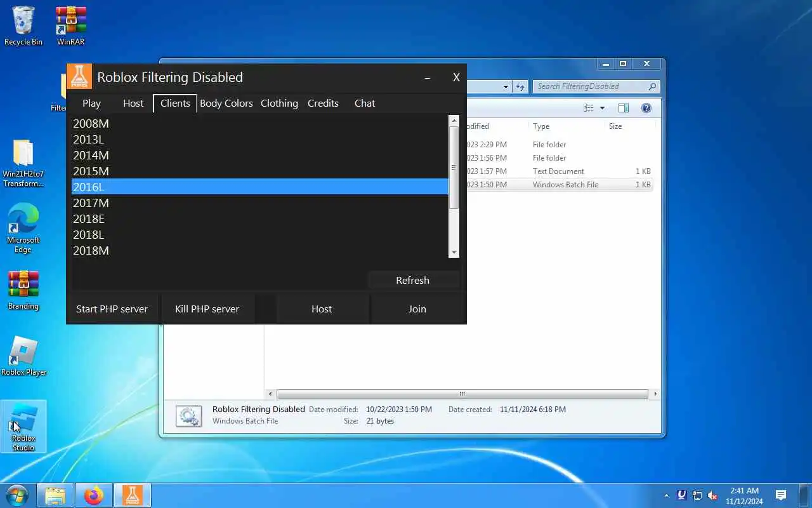Select the Branding archive icon
812x508 pixels.
23,291
